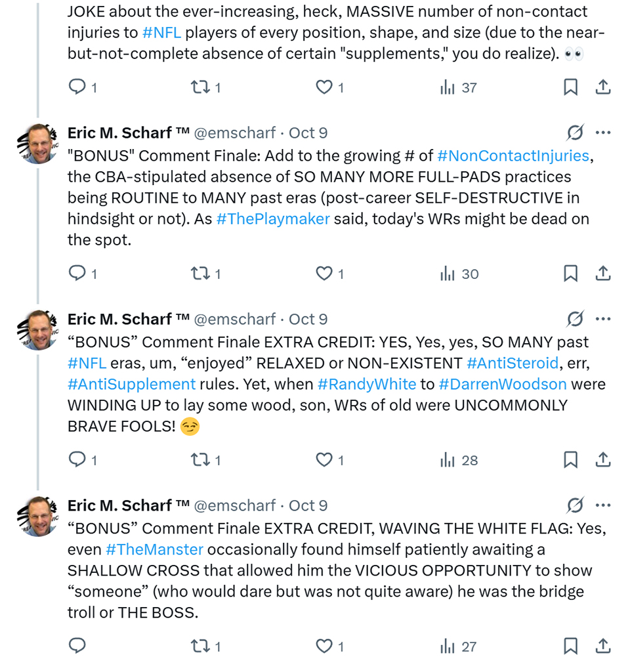Open Grok icon on NonContactInjuries tweet

pos(575,133)
